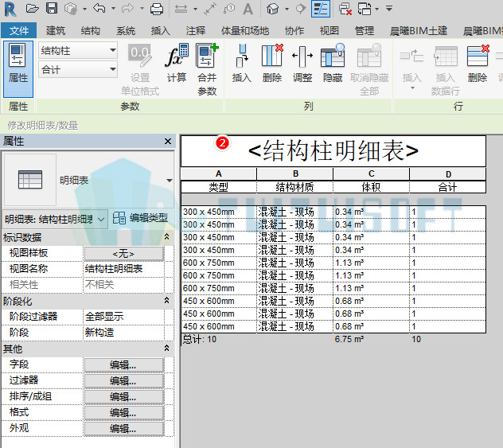503x448 pixels.
Task: Click the Save icon in quick access toolbar
Action: coord(51,9)
